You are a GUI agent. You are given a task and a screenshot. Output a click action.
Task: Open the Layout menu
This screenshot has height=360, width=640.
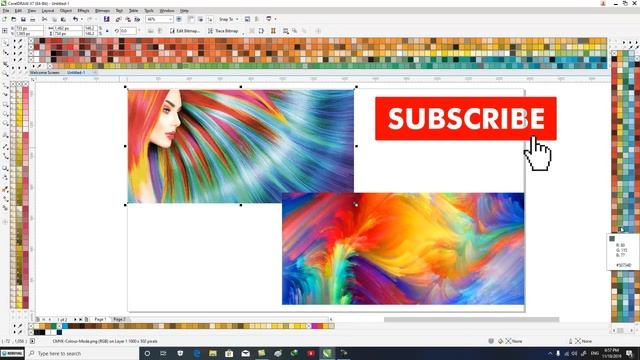tap(48, 11)
